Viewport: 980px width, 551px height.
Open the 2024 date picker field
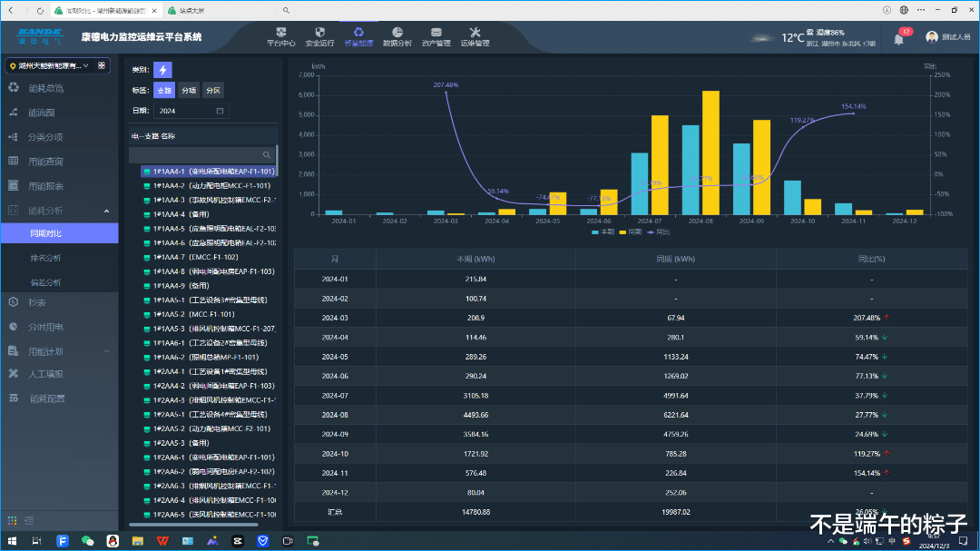pyautogui.click(x=191, y=111)
